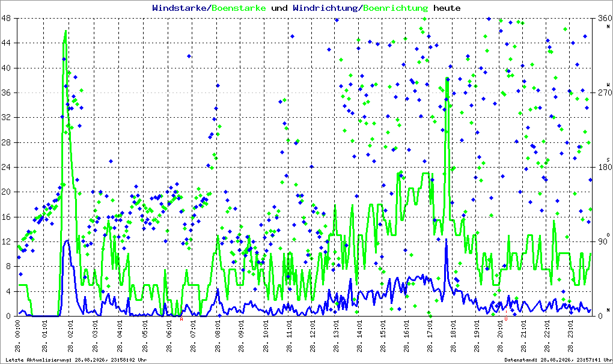Click the compass letter O beside 90

coord(608,234)
